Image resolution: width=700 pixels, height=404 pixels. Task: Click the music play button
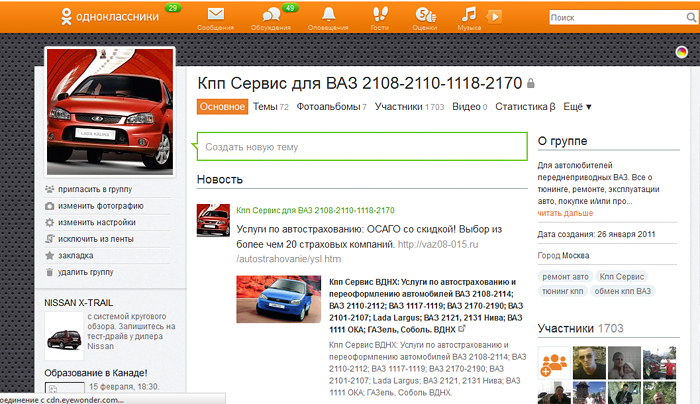[x=494, y=17]
